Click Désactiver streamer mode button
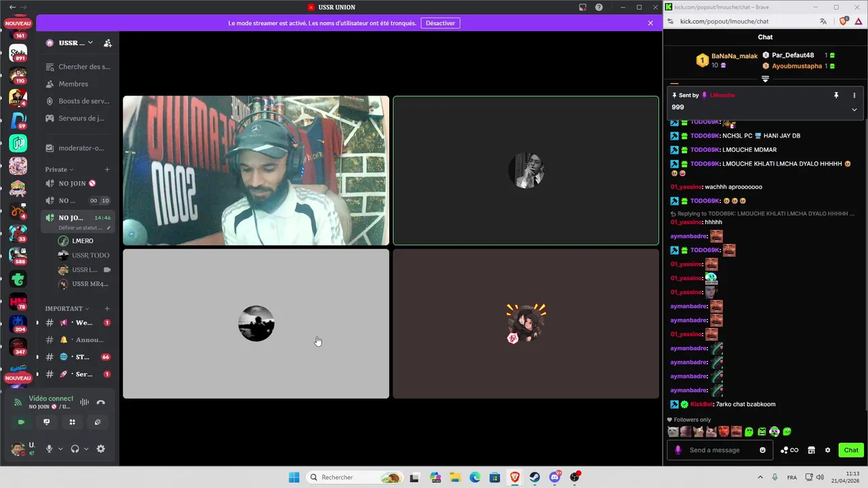The image size is (868, 488). click(440, 23)
